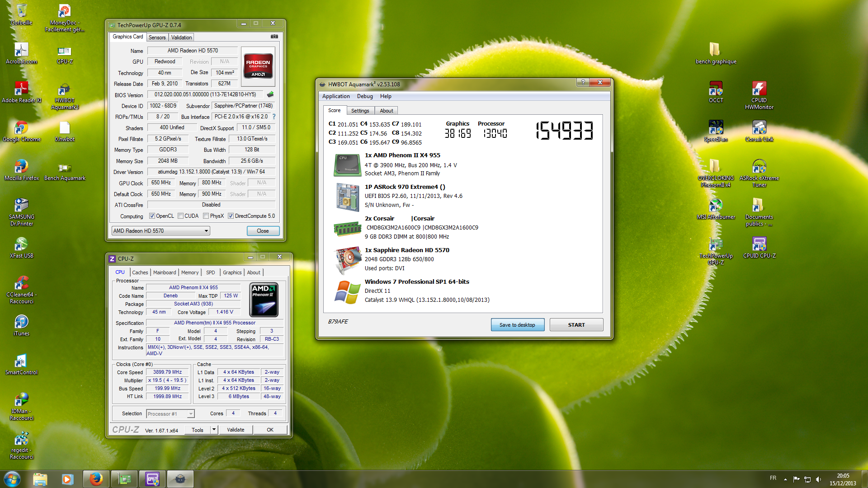Open XFast USB shortcut
Screen dimensions: 868x488
tap(21, 248)
